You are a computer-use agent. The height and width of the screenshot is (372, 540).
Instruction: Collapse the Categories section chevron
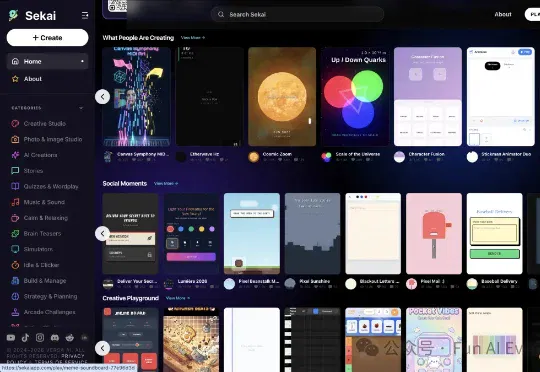pos(81,108)
